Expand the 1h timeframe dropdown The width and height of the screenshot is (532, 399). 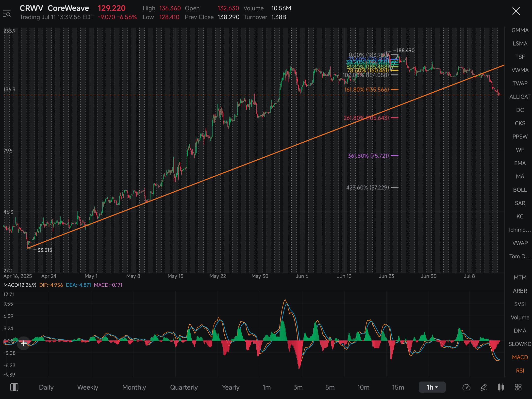[x=432, y=387]
